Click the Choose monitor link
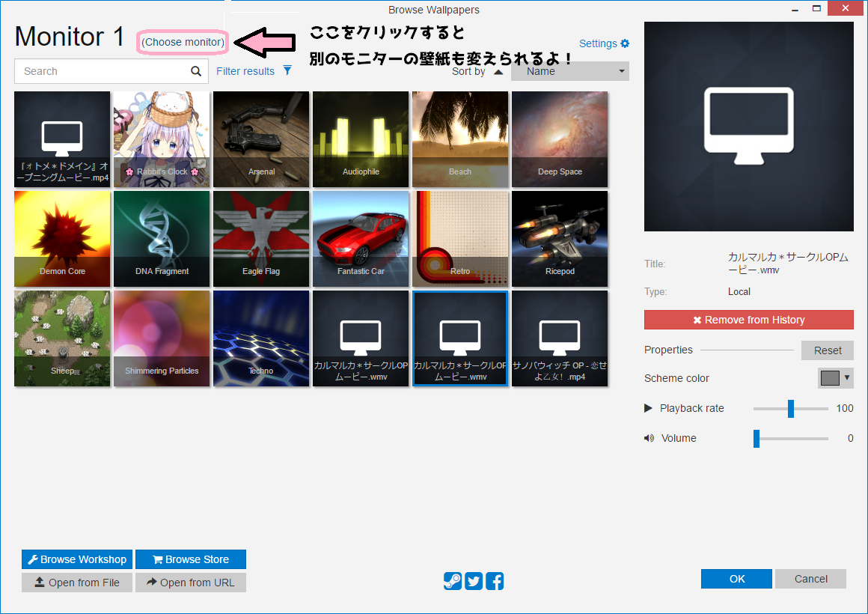This screenshot has height=614, width=868. click(x=183, y=42)
